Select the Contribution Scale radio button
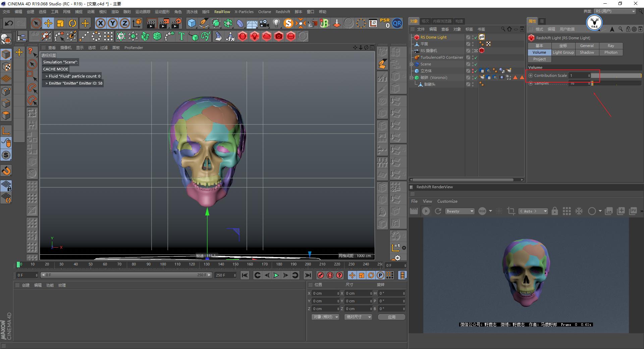 tap(530, 76)
